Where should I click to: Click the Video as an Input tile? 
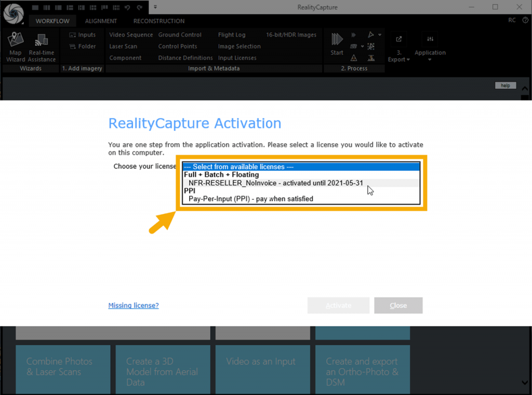pos(260,362)
